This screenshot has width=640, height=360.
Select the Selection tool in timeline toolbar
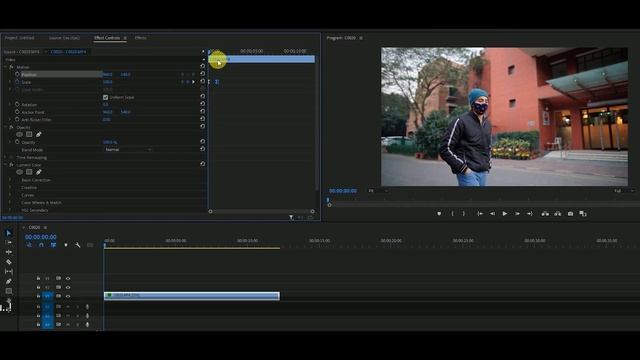[9, 233]
